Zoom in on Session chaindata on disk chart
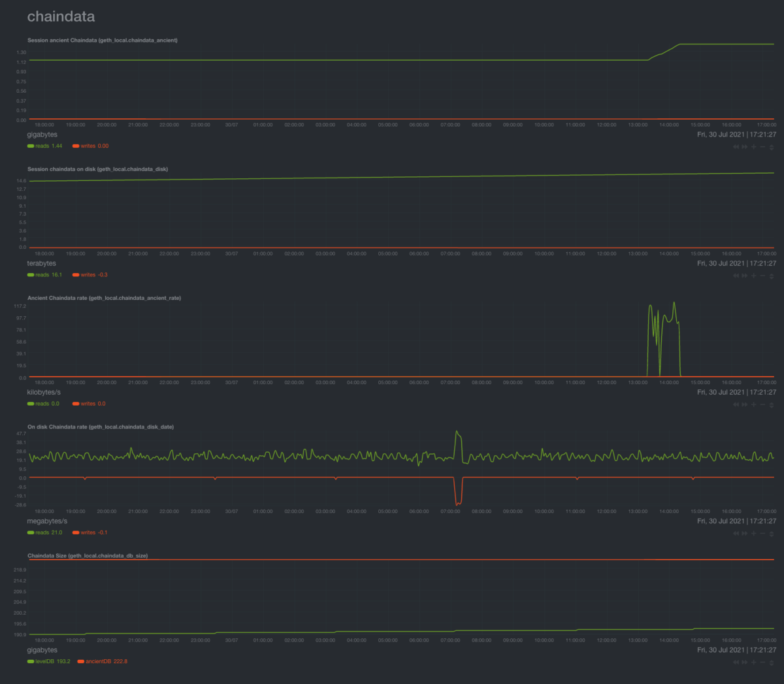The image size is (784, 684). [x=754, y=276]
